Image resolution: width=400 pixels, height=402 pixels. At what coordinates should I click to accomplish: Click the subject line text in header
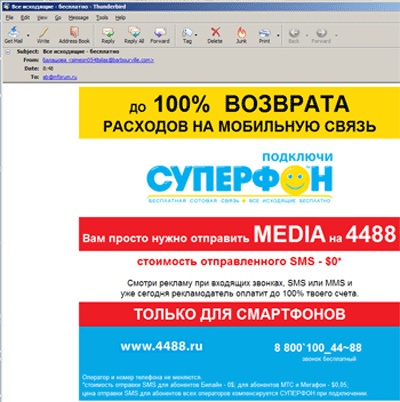click(81, 52)
